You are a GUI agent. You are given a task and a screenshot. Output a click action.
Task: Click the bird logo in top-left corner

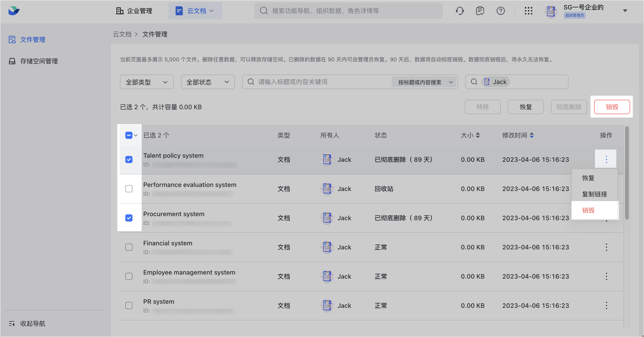tap(14, 11)
